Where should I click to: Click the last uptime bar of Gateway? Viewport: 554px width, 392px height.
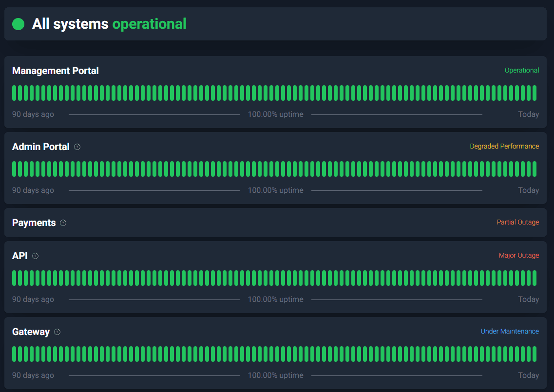(535, 354)
